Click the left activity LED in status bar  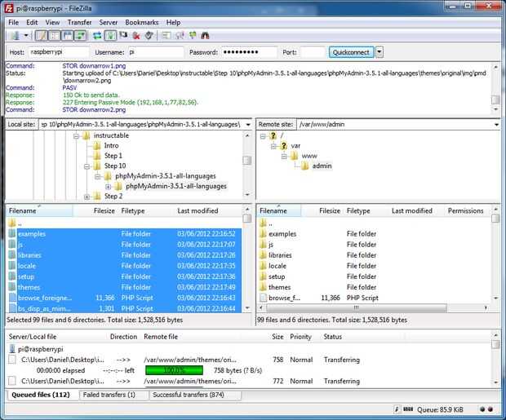click(482, 409)
